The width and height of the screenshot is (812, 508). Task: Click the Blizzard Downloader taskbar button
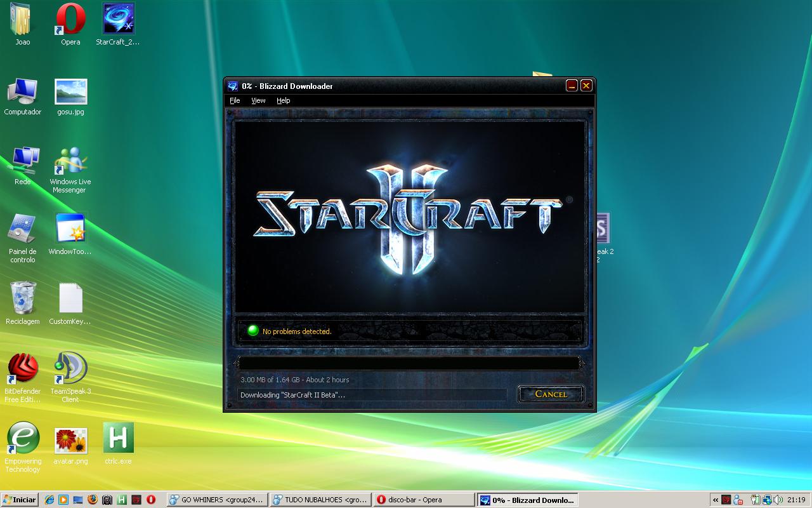click(527, 500)
